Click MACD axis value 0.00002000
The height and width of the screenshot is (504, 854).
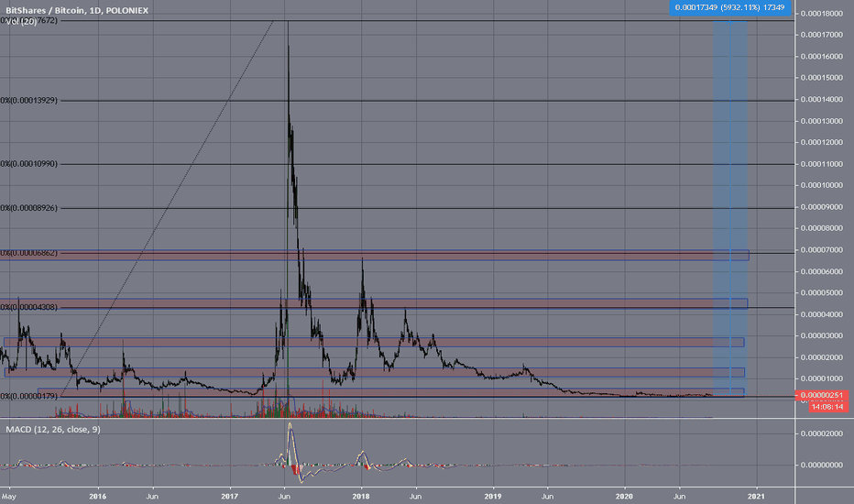tap(822, 433)
